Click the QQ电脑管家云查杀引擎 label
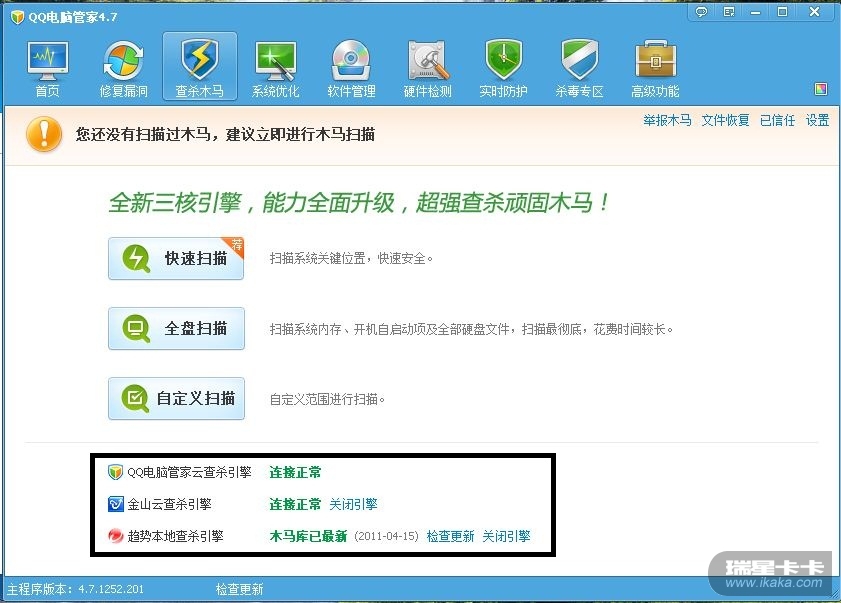Viewport: 841px width, 603px height. point(189,472)
